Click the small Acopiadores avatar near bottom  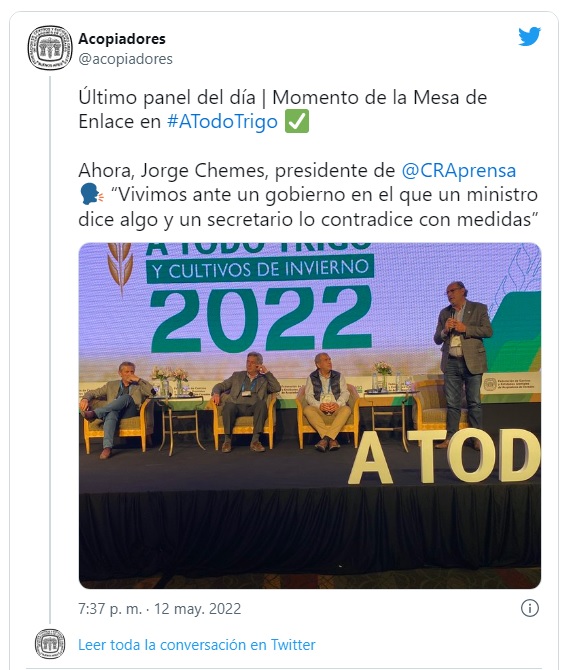(x=50, y=644)
